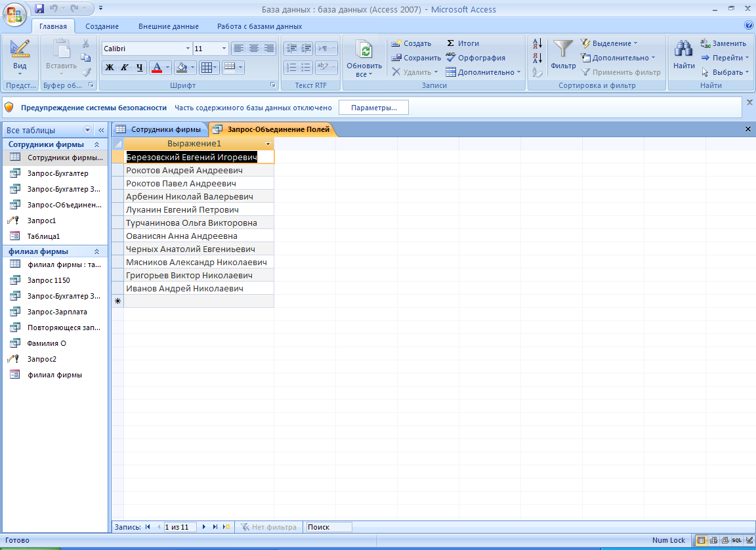Open Дополнительно filter options
The image size is (756, 550).
click(x=618, y=58)
